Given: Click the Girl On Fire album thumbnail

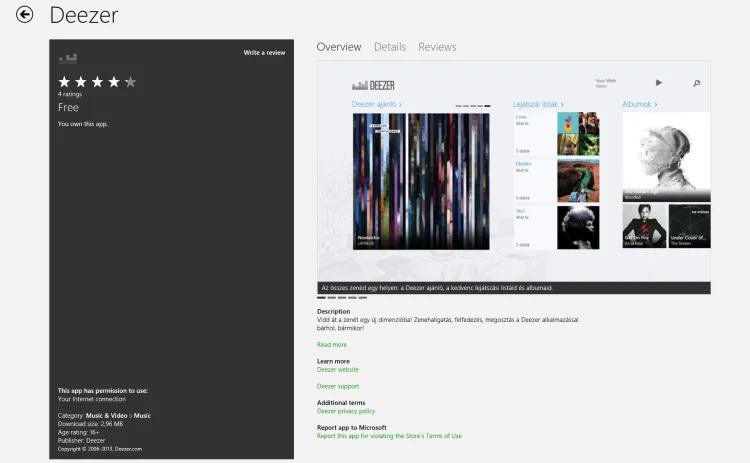Looking at the screenshot, I should point(644,226).
